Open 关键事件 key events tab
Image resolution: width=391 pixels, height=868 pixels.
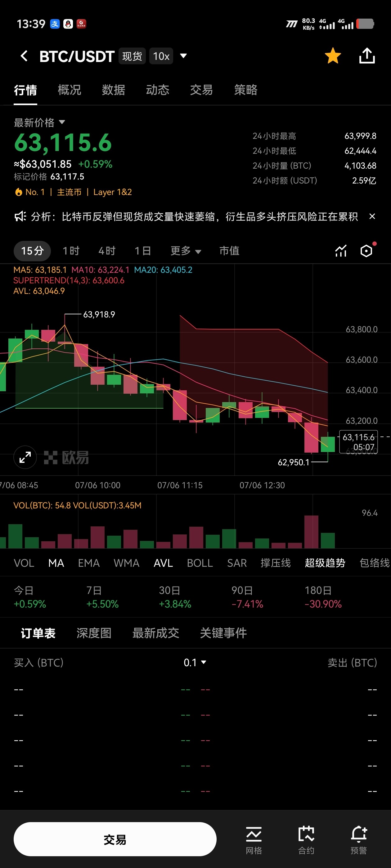(x=223, y=633)
